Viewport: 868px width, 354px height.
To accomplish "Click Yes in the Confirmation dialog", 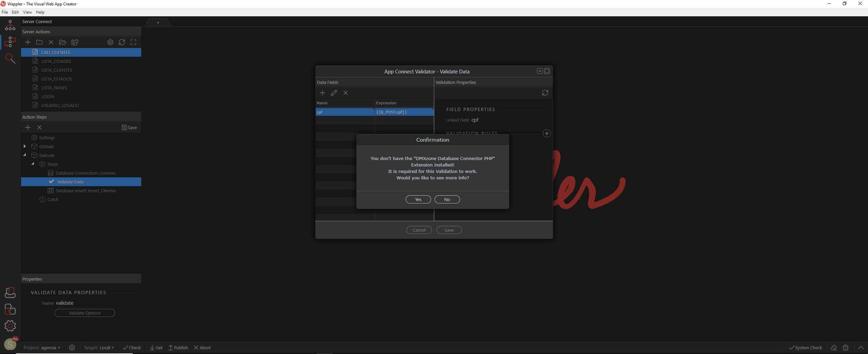I will (x=418, y=199).
